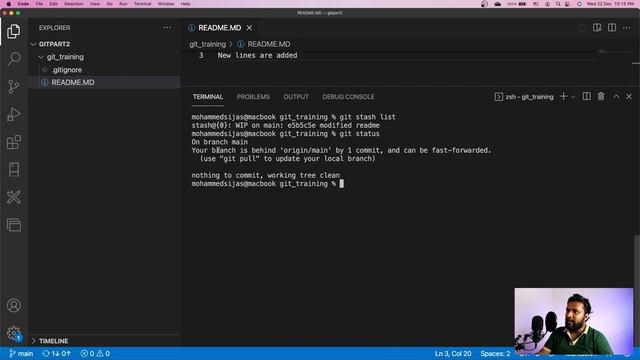Open the File menu
This screenshot has width=640, height=360.
pyautogui.click(x=39, y=4)
